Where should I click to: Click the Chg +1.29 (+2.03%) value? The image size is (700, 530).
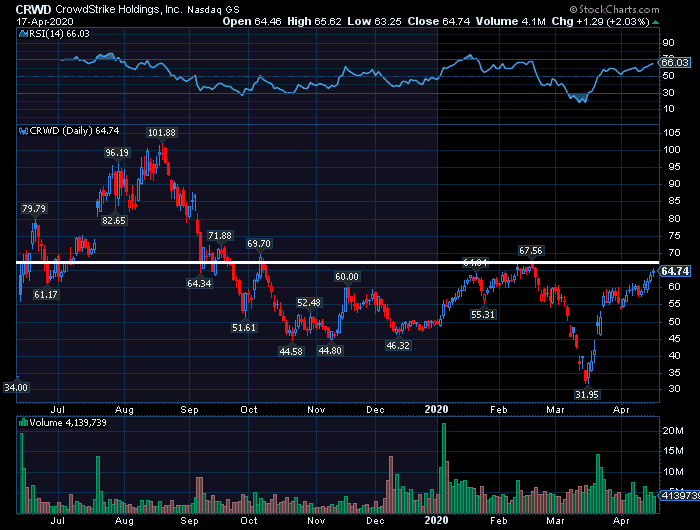(x=600, y=21)
